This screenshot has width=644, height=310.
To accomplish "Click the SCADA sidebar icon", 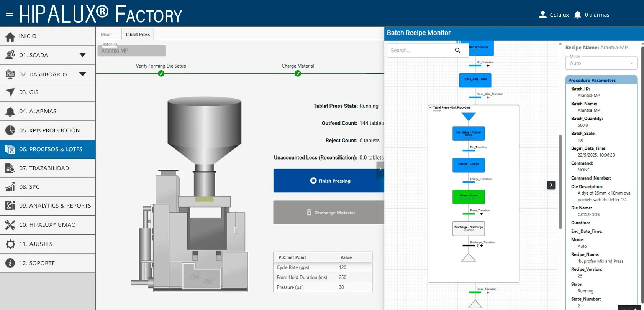I will pos(10,55).
